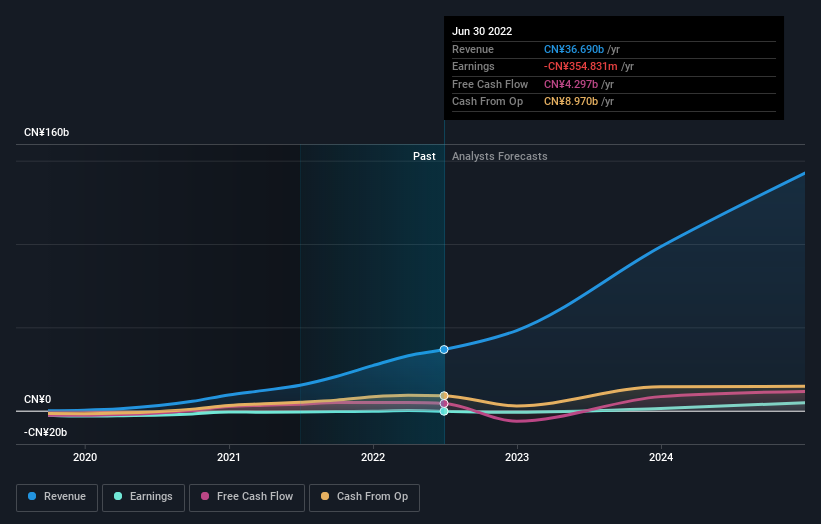Click the teal Earnings legend dot

(118, 496)
